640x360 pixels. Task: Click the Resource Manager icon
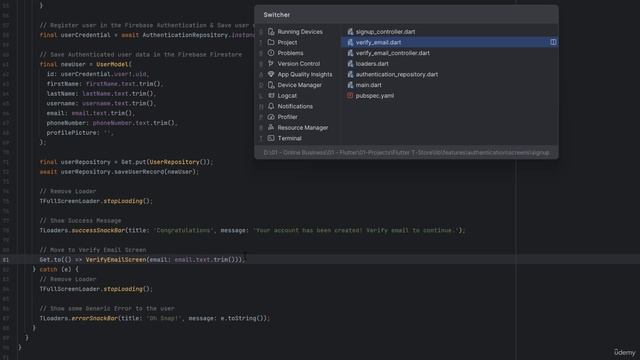click(271, 127)
